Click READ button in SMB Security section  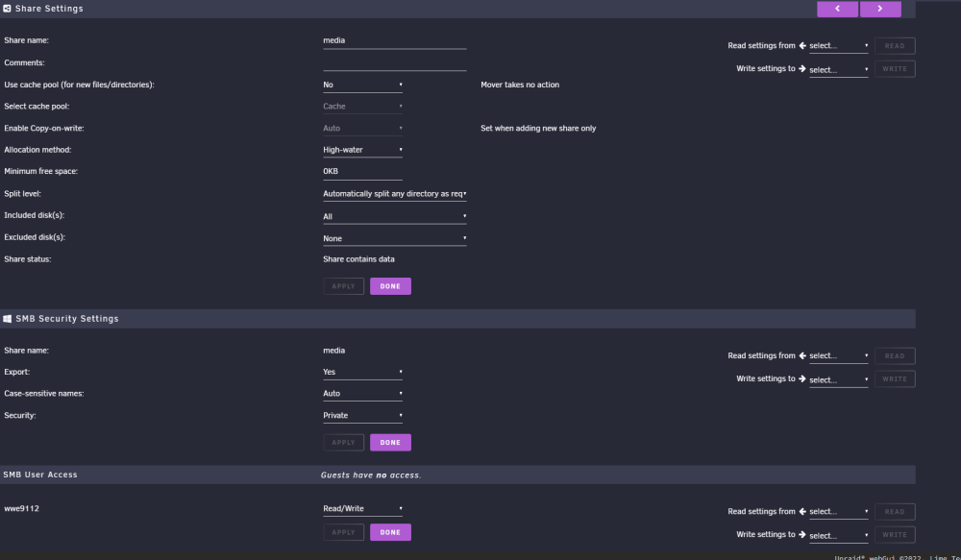(895, 356)
